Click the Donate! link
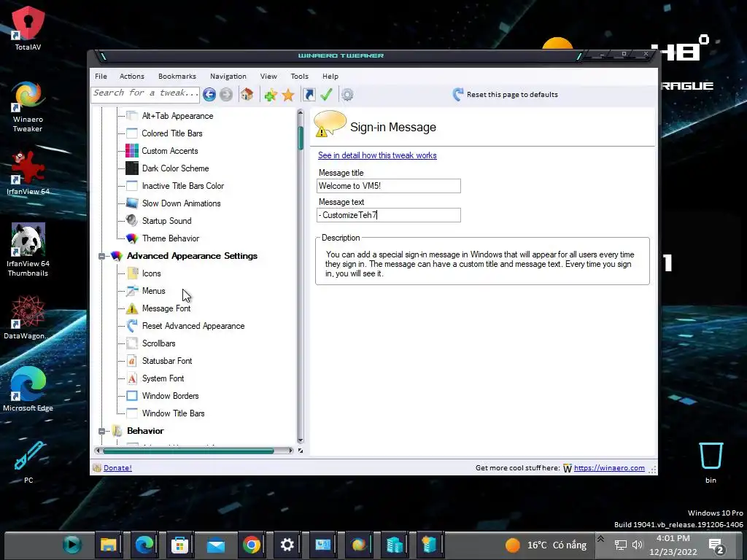The width and height of the screenshot is (747, 560). tap(117, 467)
